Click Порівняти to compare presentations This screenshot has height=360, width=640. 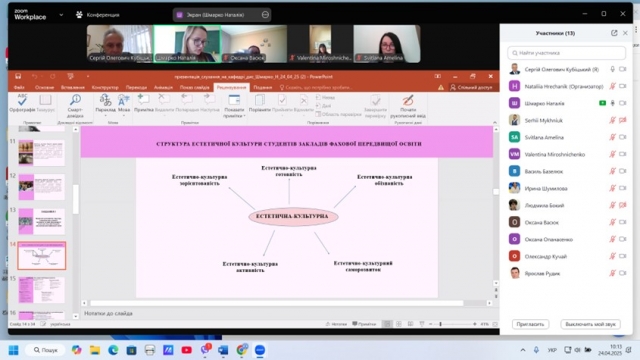coord(260,103)
